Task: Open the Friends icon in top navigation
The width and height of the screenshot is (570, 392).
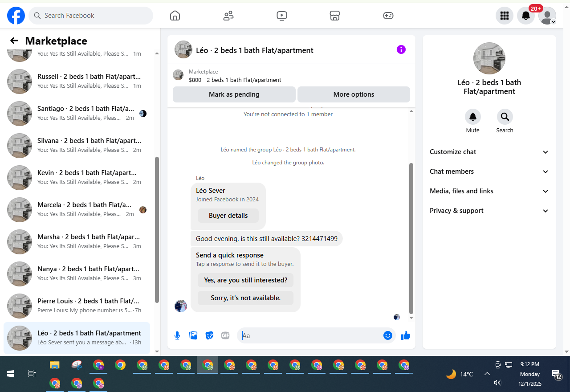Action: point(228,16)
